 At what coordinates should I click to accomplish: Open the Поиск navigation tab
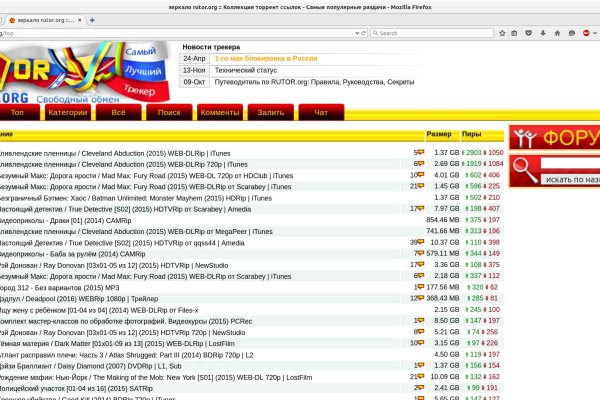(x=169, y=113)
